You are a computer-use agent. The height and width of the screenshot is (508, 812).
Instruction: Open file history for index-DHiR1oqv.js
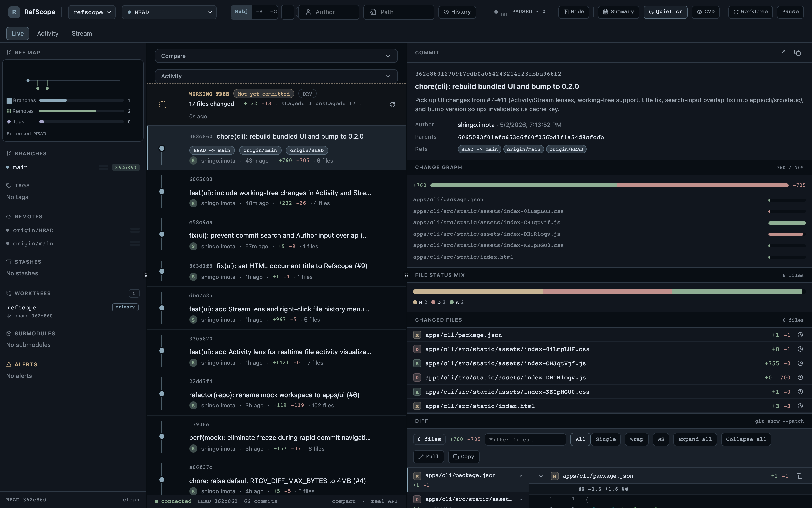coord(800,378)
